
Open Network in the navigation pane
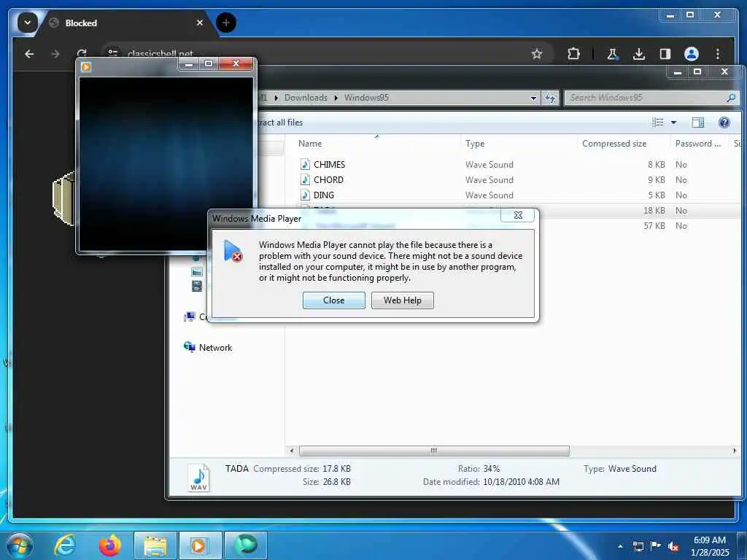[215, 348]
